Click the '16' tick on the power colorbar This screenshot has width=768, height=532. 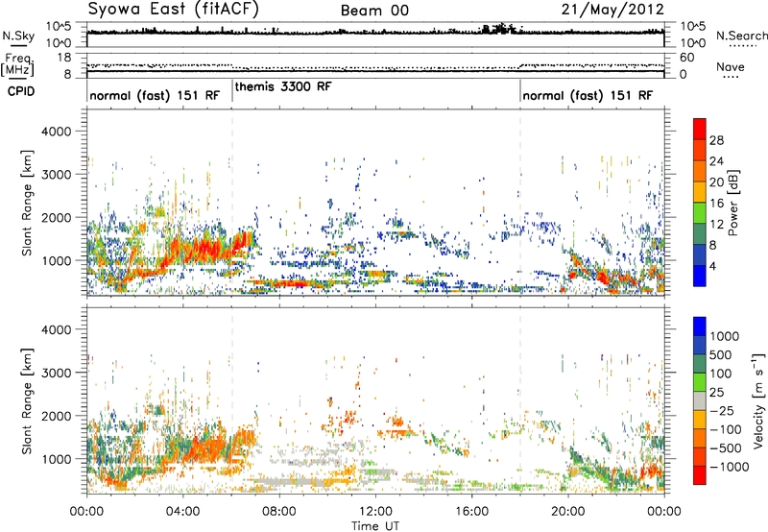point(716,204)
